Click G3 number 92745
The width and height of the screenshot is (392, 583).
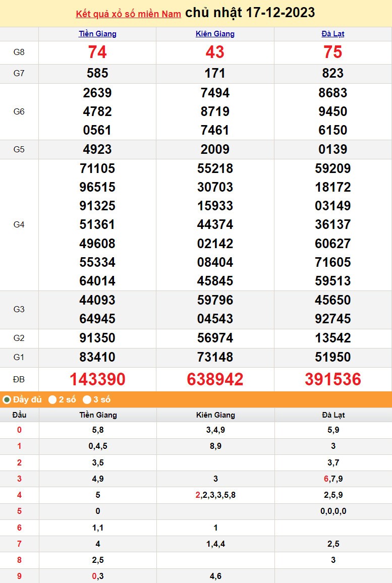333,319
